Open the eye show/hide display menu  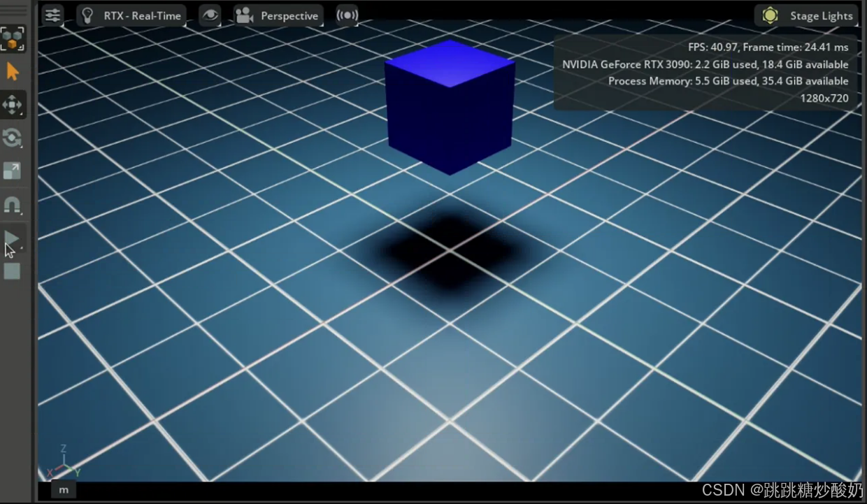(210, 15)
